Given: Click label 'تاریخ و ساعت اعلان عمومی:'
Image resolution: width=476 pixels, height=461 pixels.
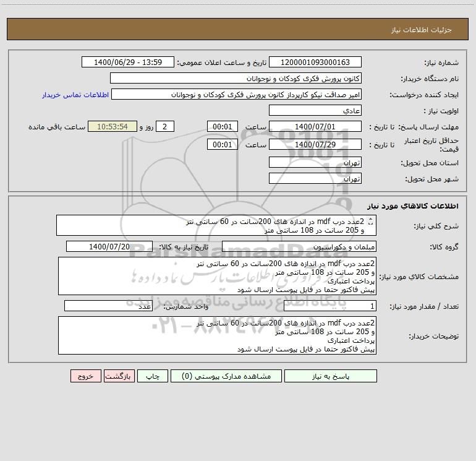Looking at the screenshot, I should point(221,62).
